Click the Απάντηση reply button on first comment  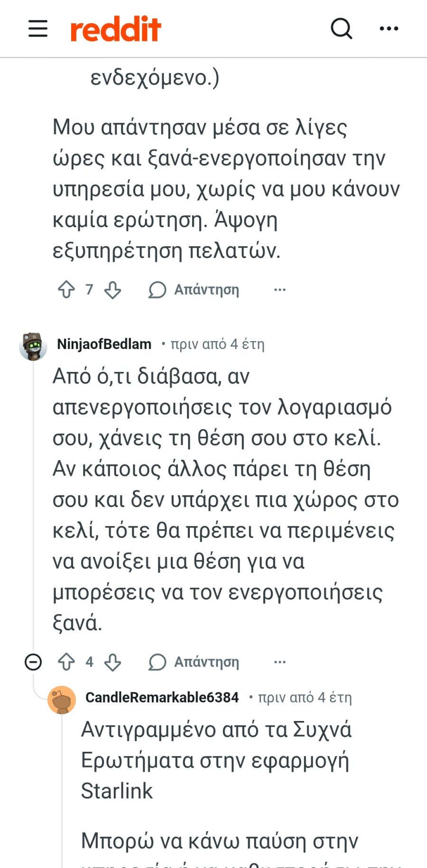coord(207,290)
